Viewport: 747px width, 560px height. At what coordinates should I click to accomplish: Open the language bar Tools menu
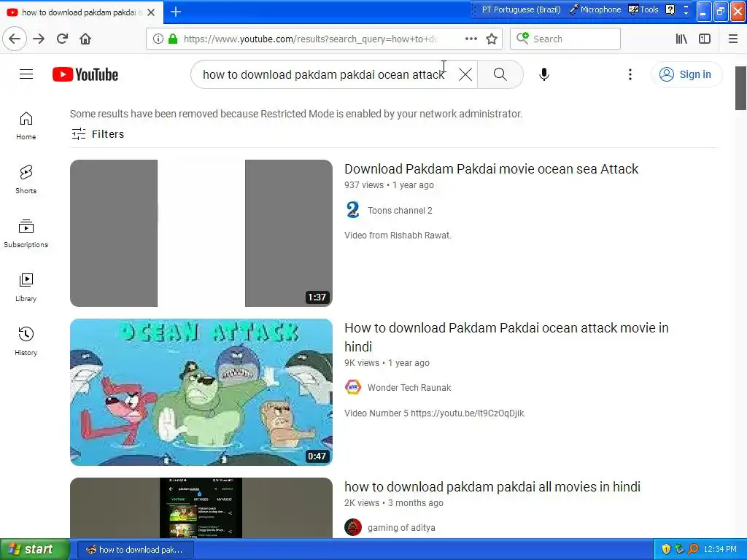643,9
